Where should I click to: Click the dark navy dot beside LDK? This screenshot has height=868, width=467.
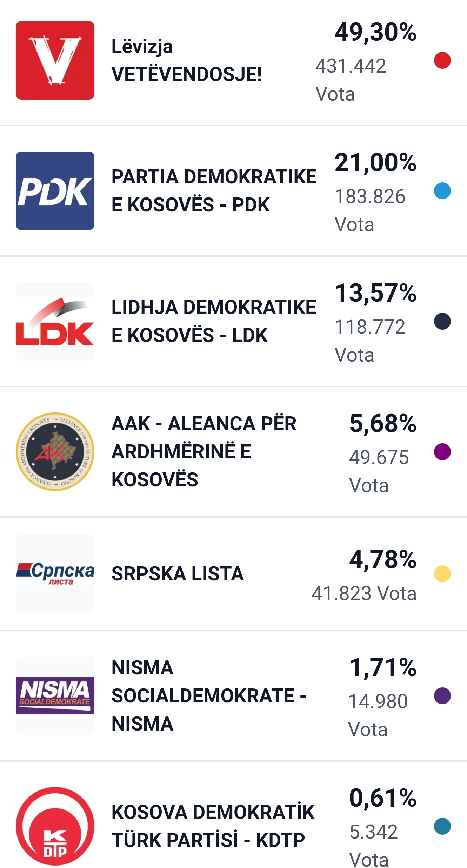tap(442, 321)
